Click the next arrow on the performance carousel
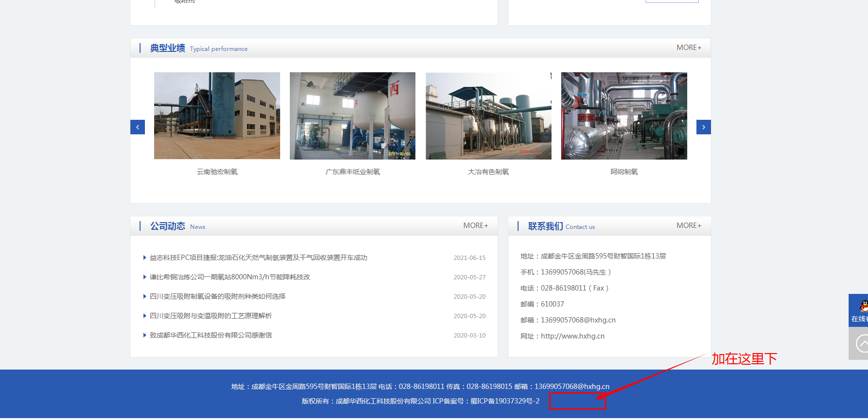 pos(703,127)
